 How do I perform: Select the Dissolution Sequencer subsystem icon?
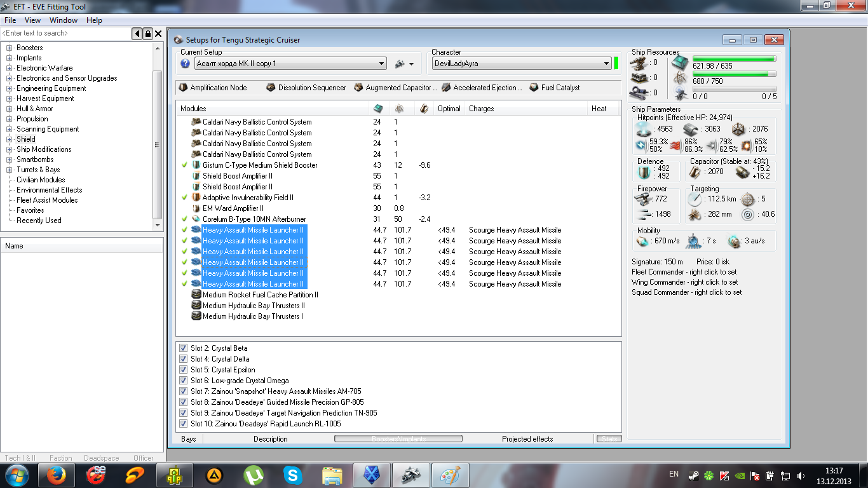click(x=271, y=88)
